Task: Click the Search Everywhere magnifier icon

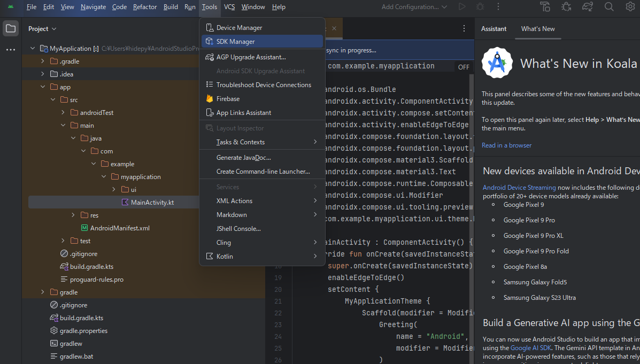Action: tap(609, 6)
